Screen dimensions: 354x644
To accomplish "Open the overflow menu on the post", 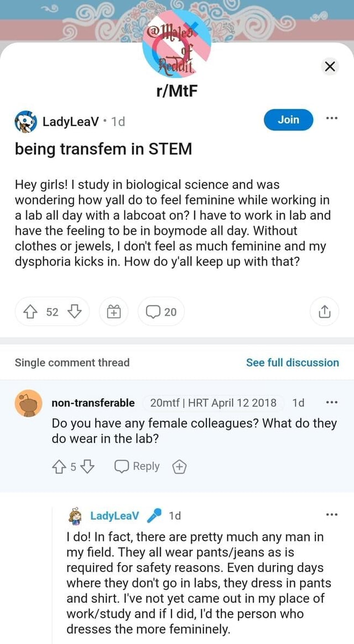I will [x=331, y=119].
